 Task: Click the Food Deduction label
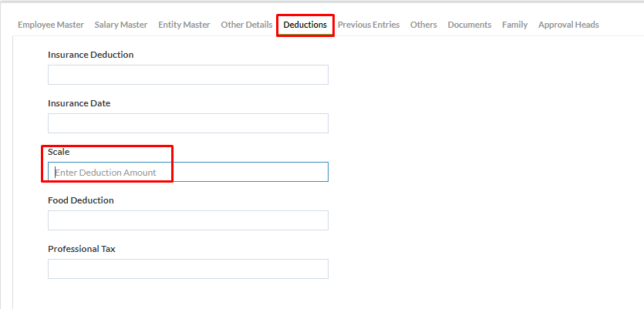[81, 200]
